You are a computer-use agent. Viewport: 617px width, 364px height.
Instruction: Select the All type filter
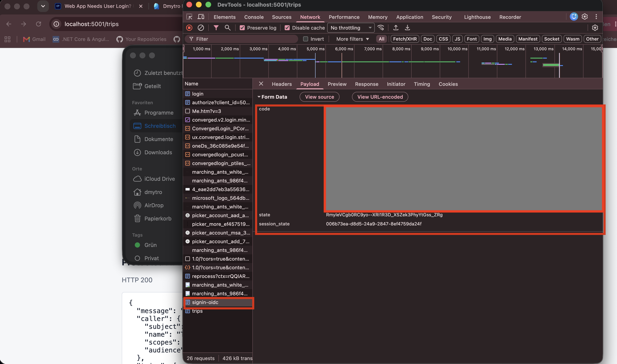[x=381, y=39]
